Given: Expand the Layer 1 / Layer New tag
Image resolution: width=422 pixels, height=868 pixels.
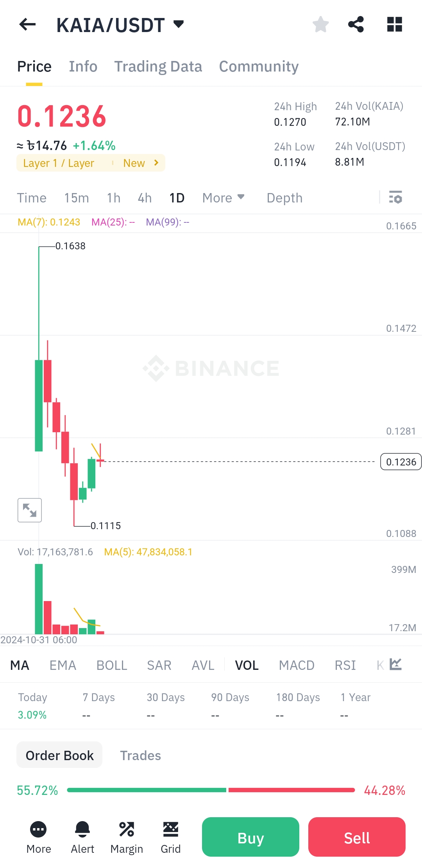Looking at the screenshot, I should [91, 163].
